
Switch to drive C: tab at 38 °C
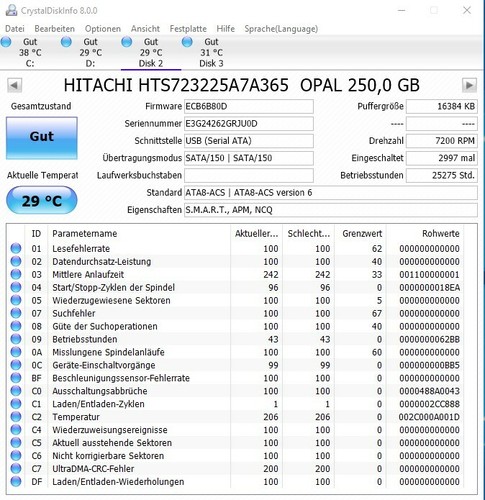tap(30, 52)
